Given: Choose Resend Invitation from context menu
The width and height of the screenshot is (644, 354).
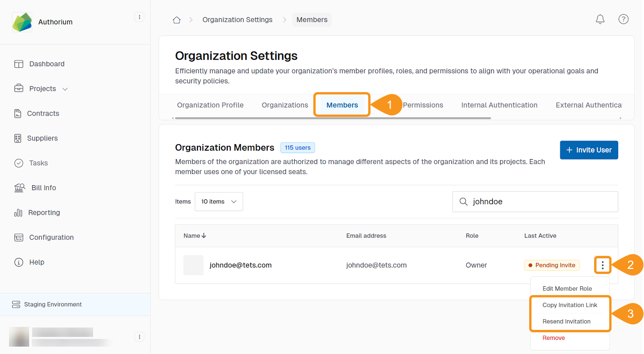Looking at the screenshot, I should click(x=566, y=321).
